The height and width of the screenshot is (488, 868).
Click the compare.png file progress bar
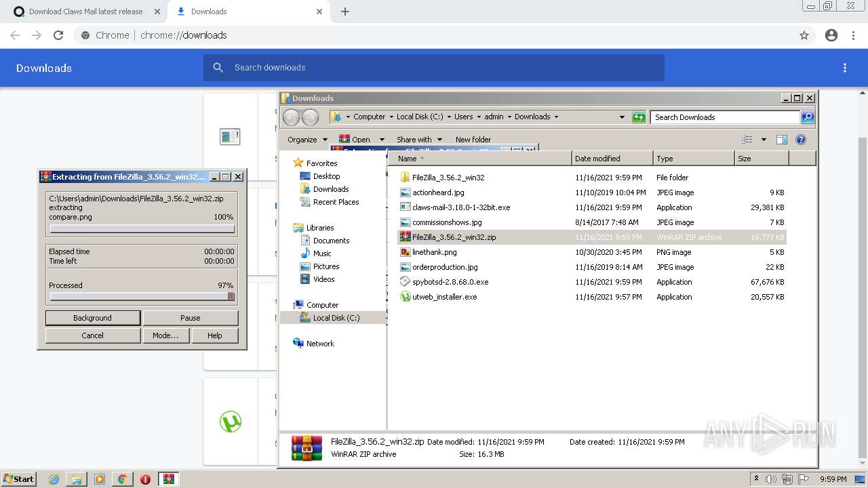[x=142, y=228]
